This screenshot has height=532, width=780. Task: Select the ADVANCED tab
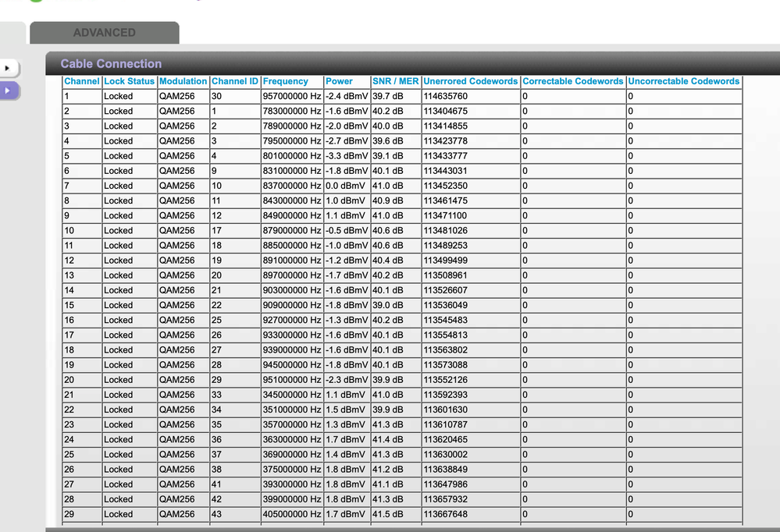click(104, 33)
